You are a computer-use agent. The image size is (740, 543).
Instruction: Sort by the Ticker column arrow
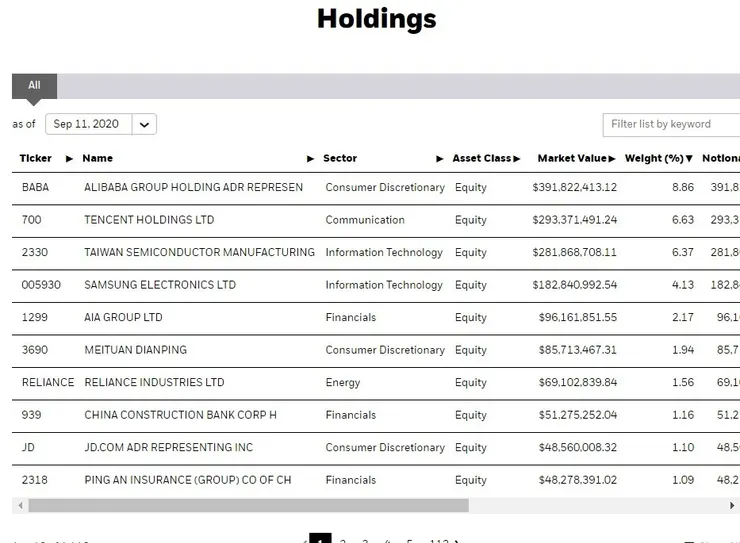[69, 159]
